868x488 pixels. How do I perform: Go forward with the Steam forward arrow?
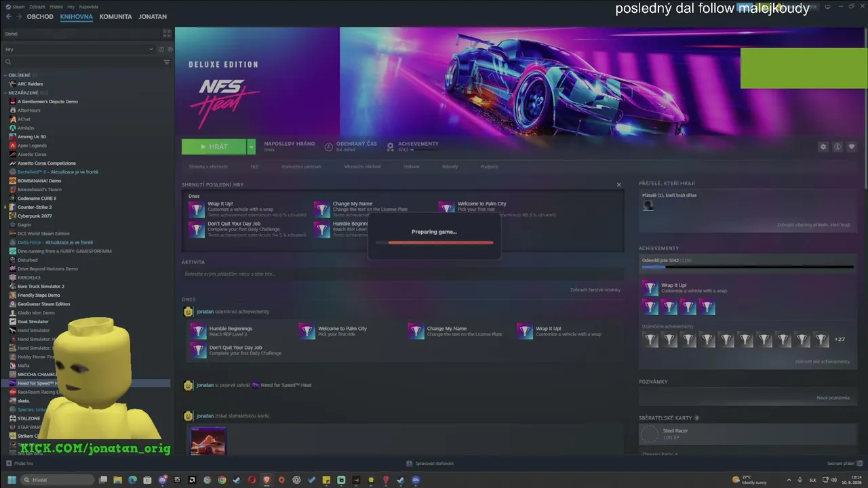coord(19,16)
